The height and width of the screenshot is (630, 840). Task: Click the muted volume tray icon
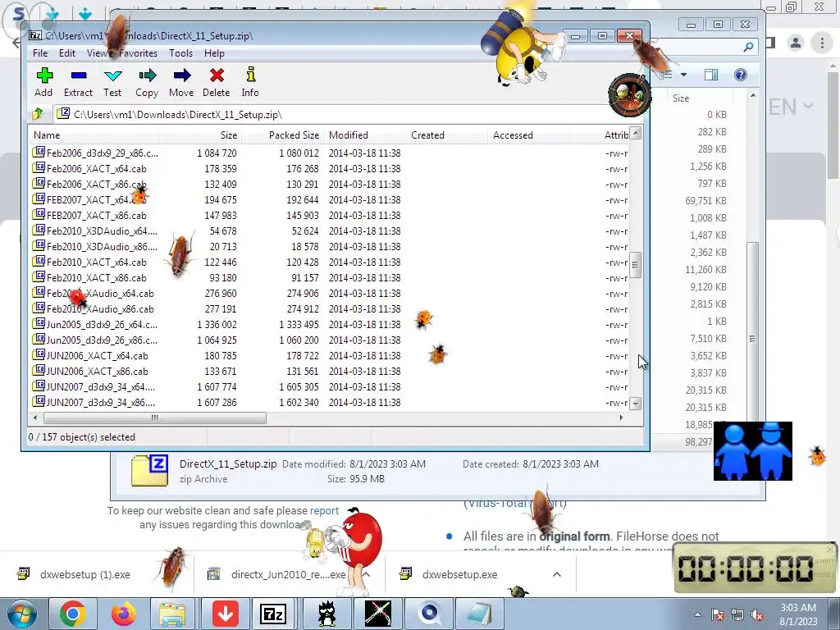[x=757, y=615]
